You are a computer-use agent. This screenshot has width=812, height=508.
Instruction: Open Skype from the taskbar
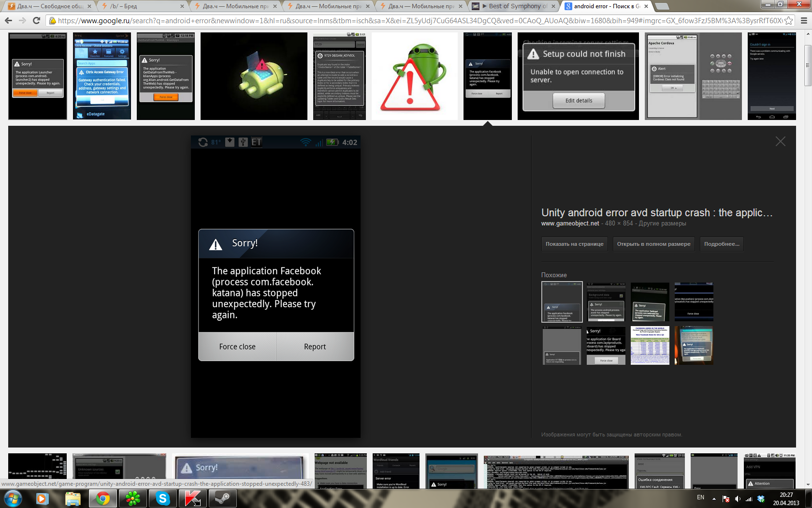[163, 498]
